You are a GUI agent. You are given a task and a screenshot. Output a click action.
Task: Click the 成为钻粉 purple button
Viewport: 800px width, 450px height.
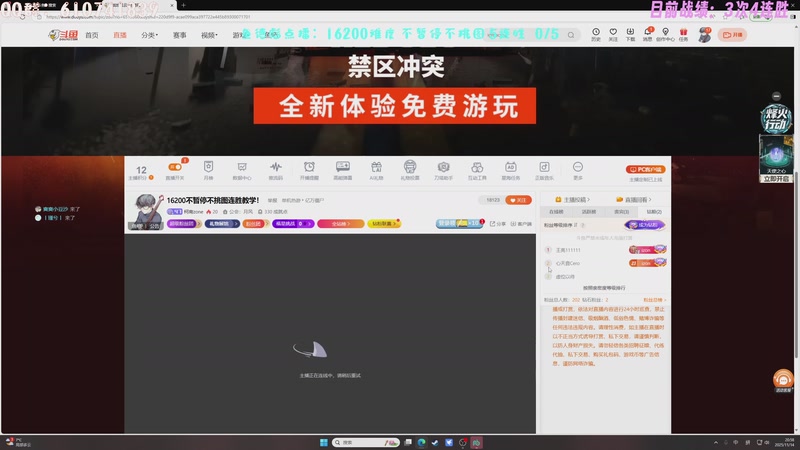pyautogui.click(x=645, y=225)
